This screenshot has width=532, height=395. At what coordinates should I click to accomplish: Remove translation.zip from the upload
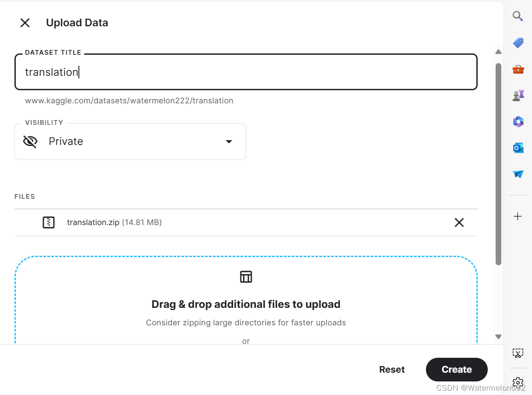[459, 222]
